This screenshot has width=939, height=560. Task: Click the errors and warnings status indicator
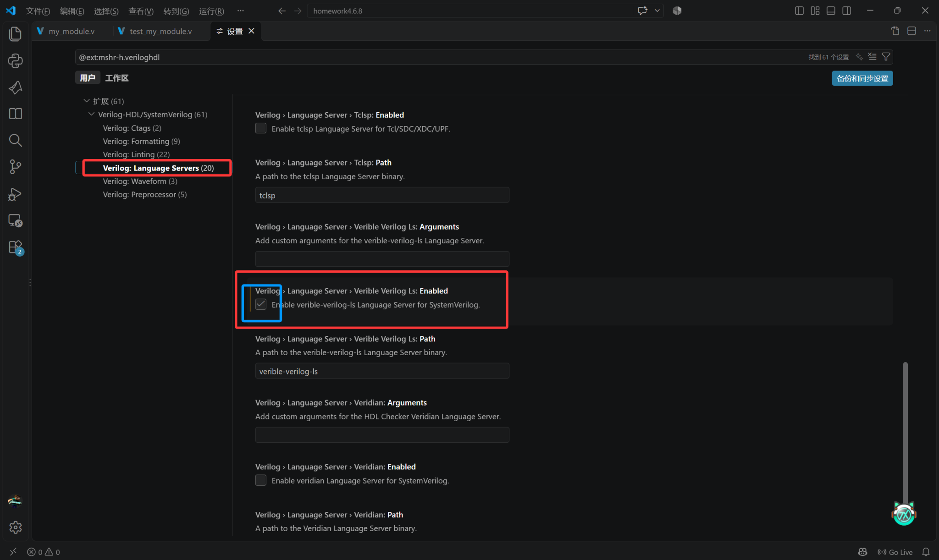[44, 552]
